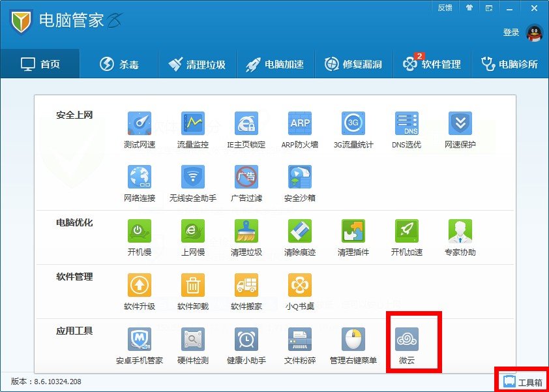Open the 测试网速 speed test tool
549x392 pixels.
click(139, 128)
